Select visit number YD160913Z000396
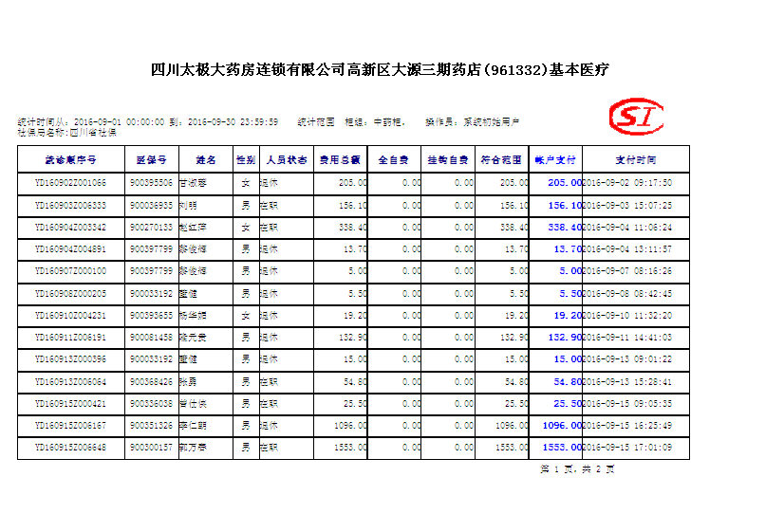This screenshot has height=532, width=784. (x=70, y=358)
